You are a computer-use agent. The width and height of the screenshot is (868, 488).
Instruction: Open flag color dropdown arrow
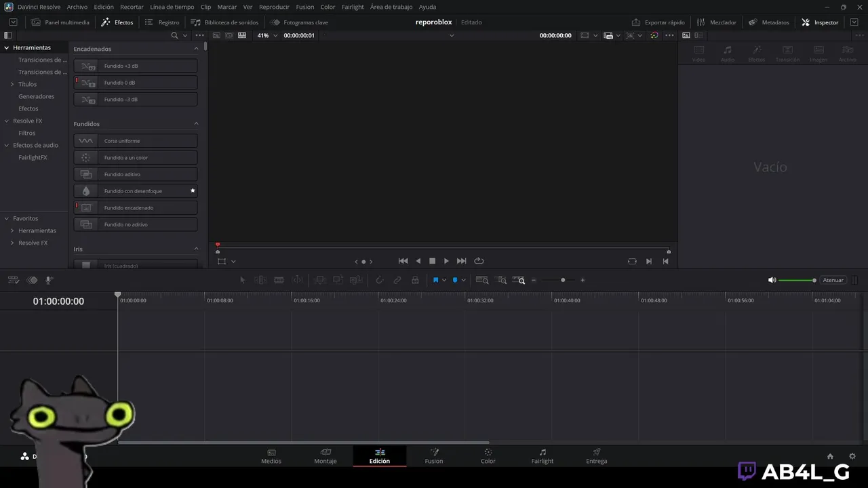(444, 280)
